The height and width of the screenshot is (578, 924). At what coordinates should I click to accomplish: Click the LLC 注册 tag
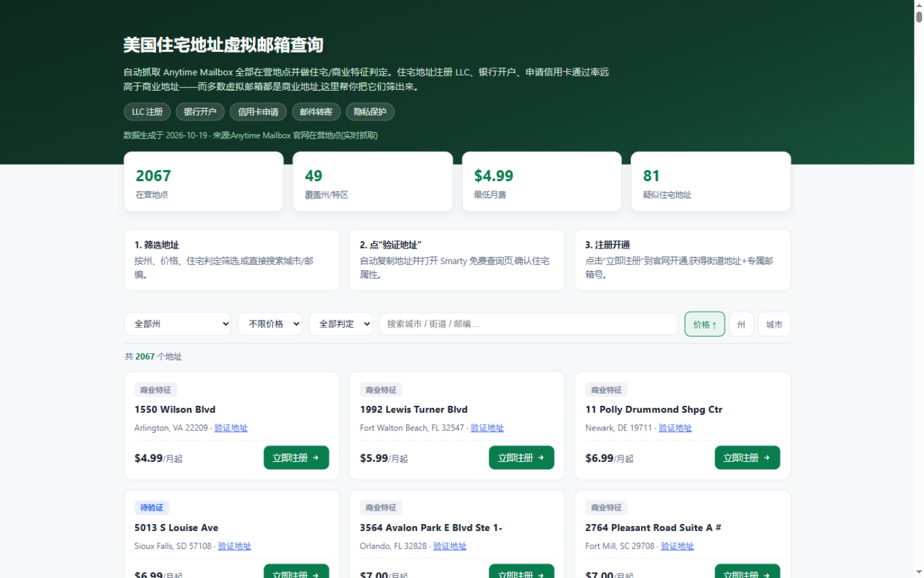(x=148, y=112)
